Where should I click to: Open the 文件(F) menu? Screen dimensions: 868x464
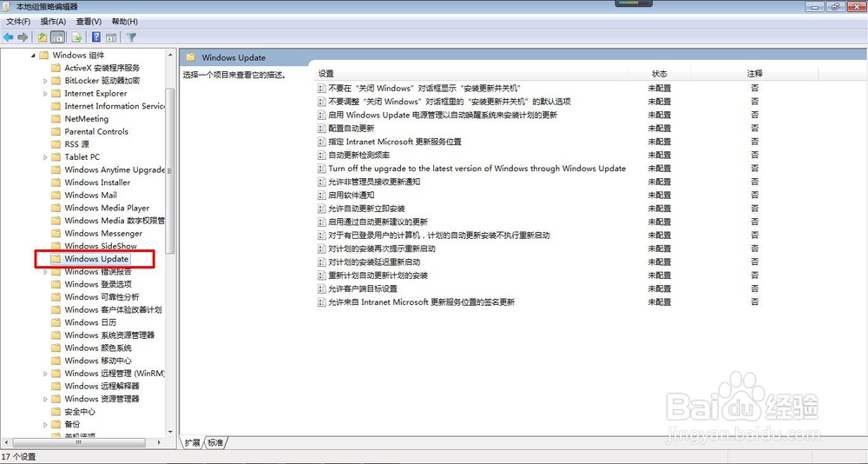[x=18, y=22]
